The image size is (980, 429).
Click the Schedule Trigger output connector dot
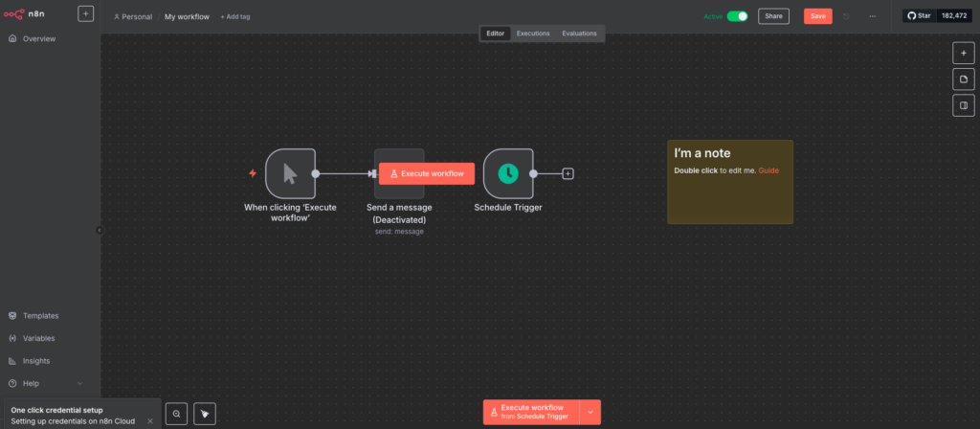[533, 174]
